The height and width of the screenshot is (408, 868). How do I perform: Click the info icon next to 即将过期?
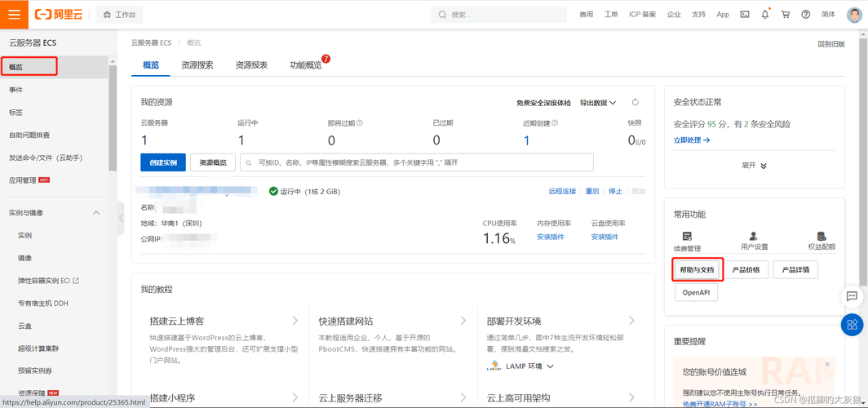[x=359, y=123]
